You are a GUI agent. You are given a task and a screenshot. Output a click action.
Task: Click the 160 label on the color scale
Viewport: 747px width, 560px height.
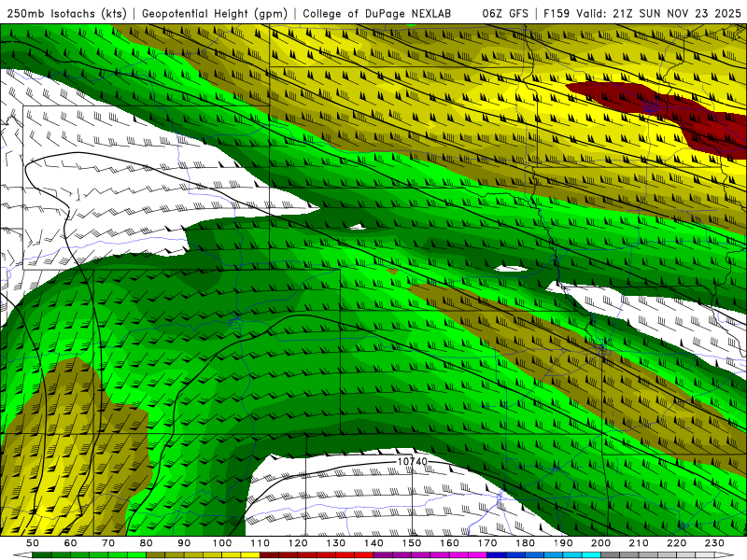449,543
